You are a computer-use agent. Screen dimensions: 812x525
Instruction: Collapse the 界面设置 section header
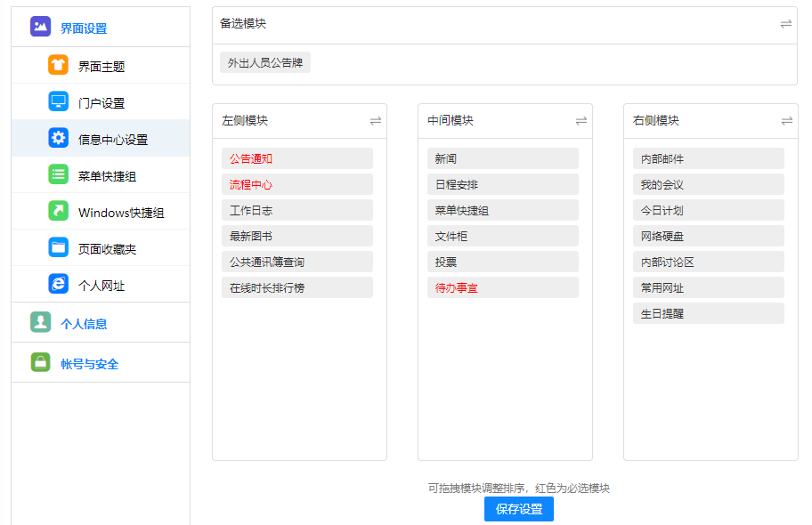(x=84, y=28)
